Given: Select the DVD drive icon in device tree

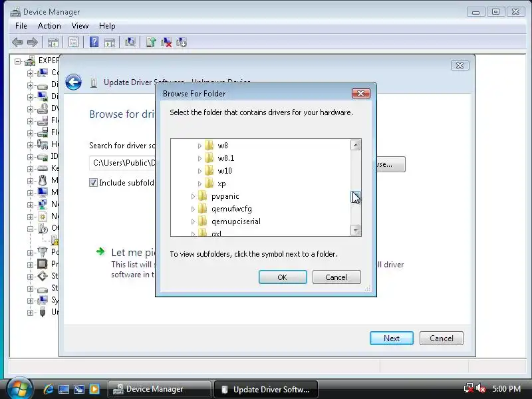Looking at the screenshot, I should point(43,108).
